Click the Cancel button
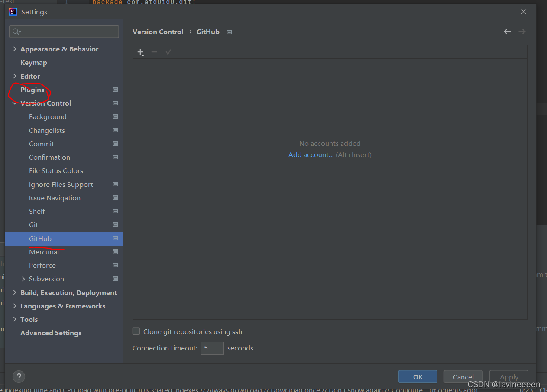 [x=463, y=377]
